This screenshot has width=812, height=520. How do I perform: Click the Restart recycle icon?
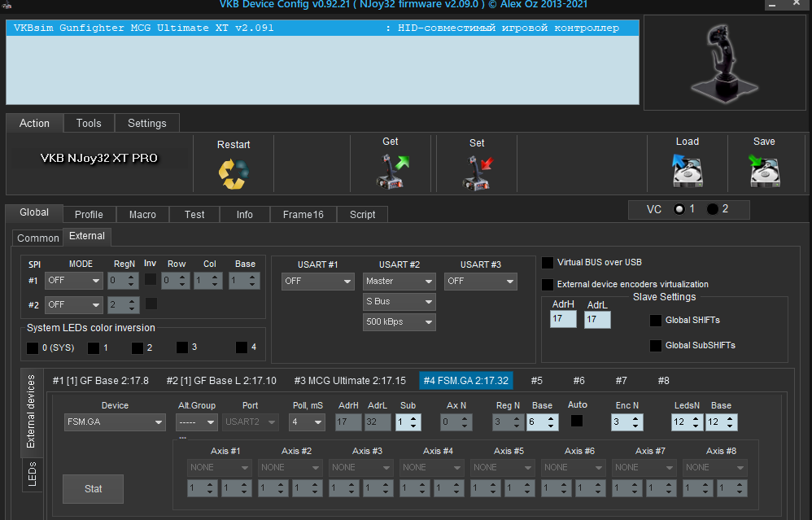click(234, 173)
